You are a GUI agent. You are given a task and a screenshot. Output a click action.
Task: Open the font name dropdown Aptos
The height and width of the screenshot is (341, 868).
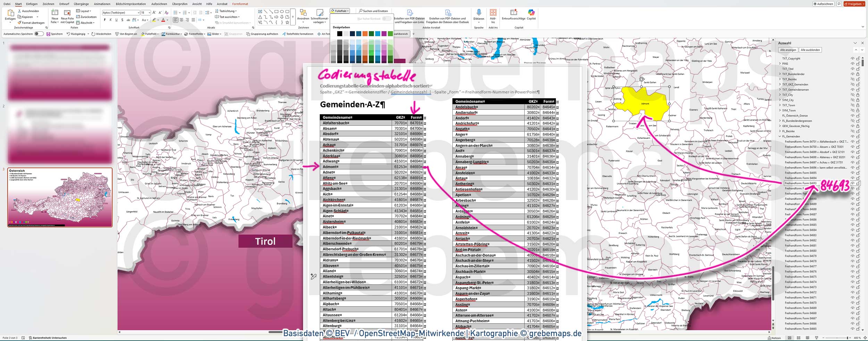pos(138,13)
